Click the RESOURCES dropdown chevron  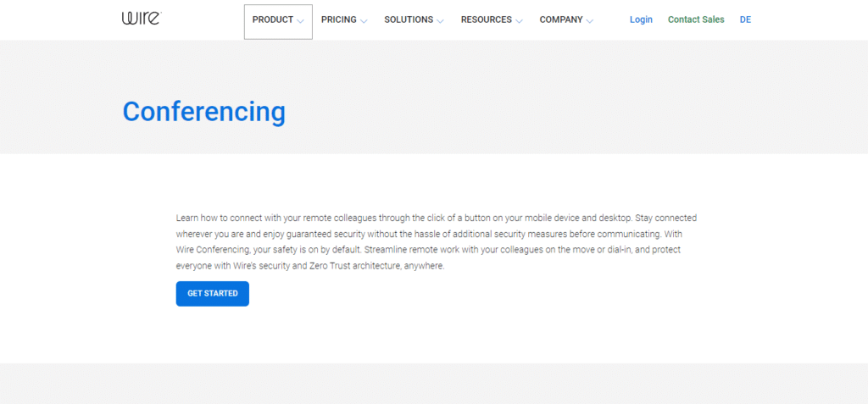pyautogui.click(x=519, y=21)
